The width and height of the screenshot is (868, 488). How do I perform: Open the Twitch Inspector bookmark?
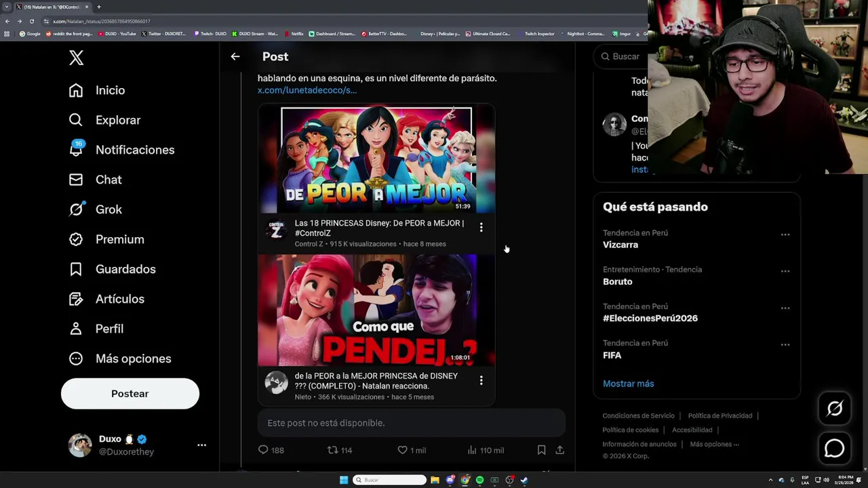point(536,33)
